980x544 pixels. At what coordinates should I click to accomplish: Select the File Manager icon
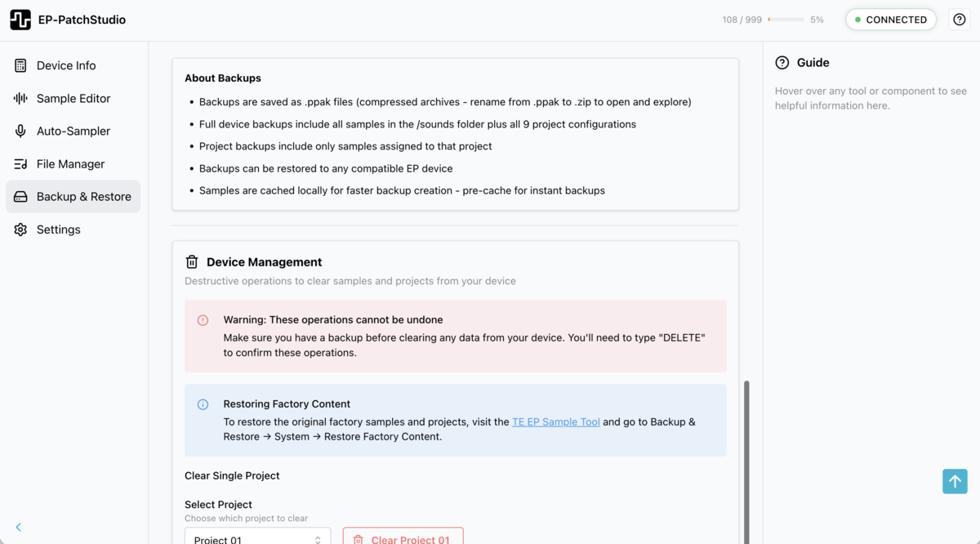tap(20, 163)
